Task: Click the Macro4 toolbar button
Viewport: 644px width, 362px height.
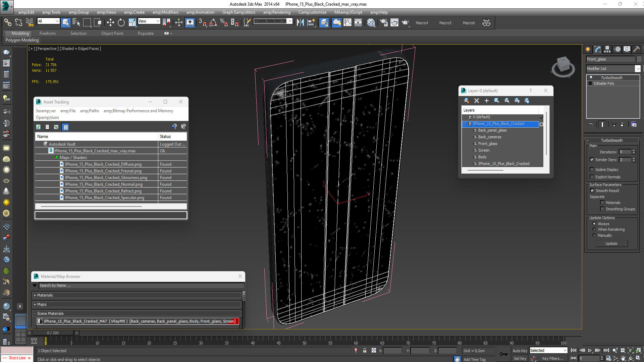Action: [422, 23]
